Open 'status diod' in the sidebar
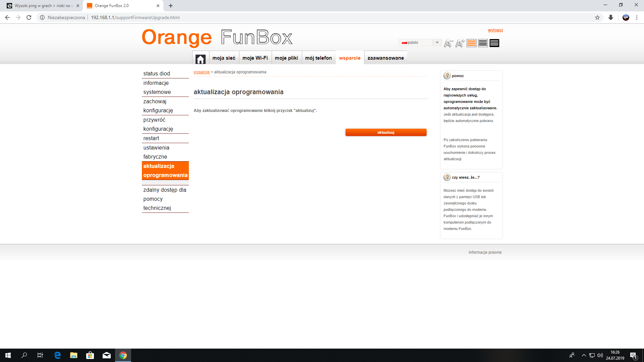 click(x=165, y=73)
